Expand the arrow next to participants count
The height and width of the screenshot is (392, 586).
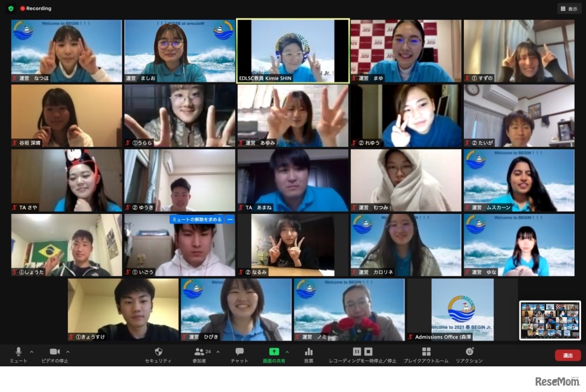point(218,352)
